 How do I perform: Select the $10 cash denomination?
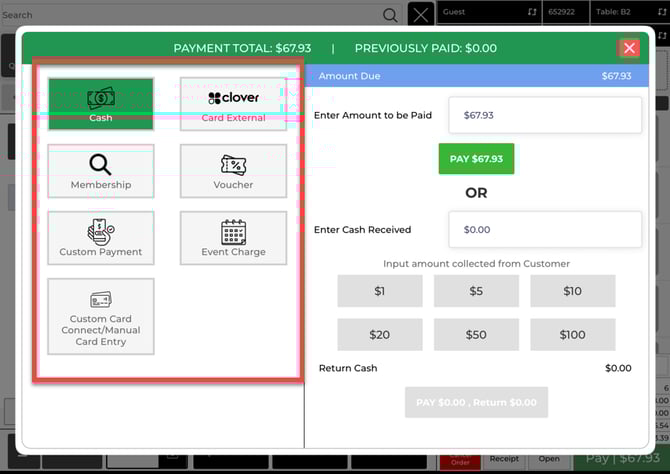point(572,291)
